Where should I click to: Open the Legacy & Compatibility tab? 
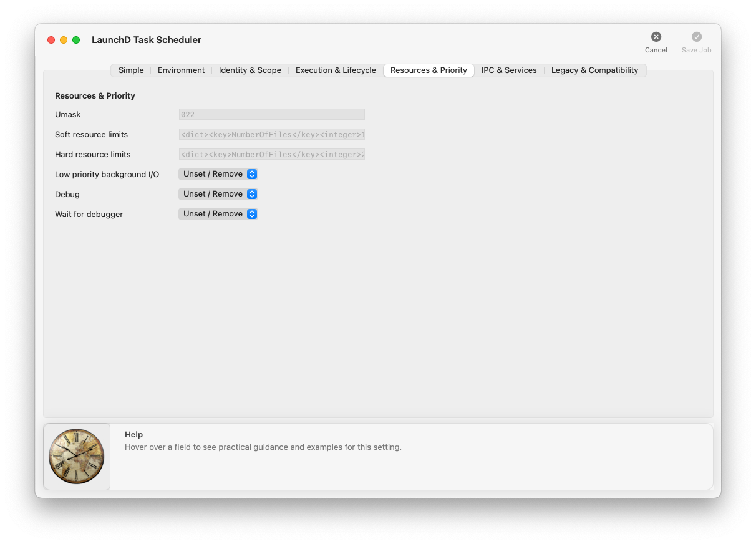coord(594,70)
